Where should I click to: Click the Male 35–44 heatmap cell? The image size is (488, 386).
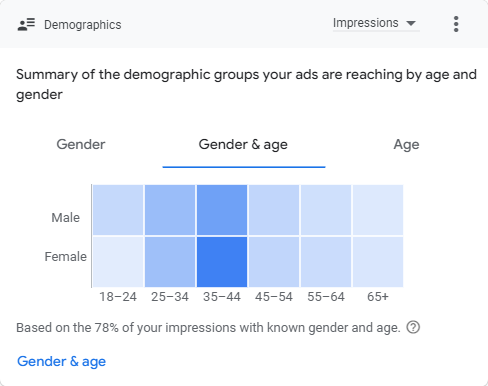222,210
